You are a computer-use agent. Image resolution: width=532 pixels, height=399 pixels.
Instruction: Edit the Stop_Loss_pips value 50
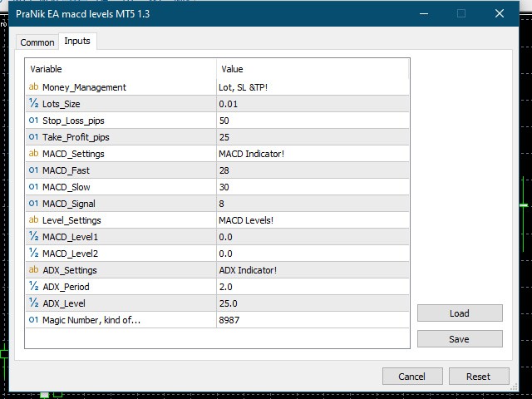pyautogui.click(x=312, y=121)
